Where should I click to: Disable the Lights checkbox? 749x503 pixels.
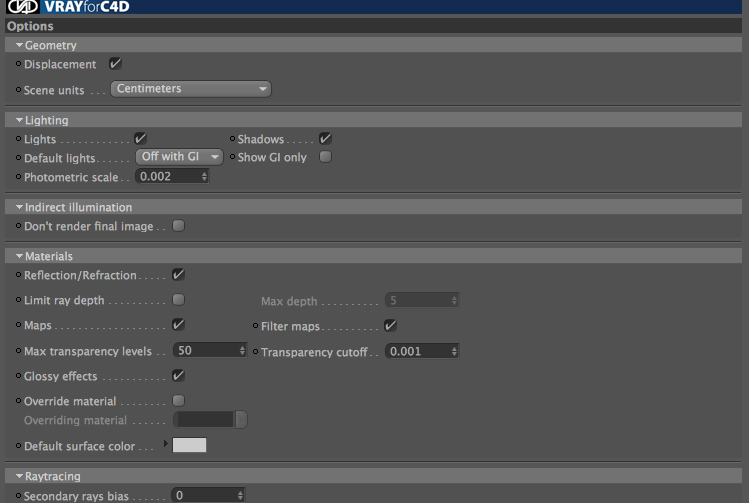[140, 139]
